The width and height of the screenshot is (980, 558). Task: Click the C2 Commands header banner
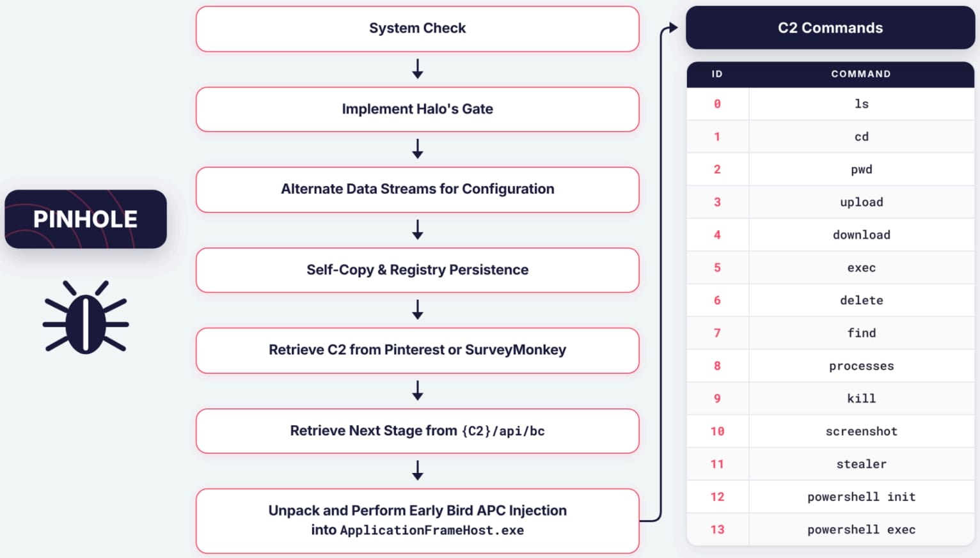[830, 27]
